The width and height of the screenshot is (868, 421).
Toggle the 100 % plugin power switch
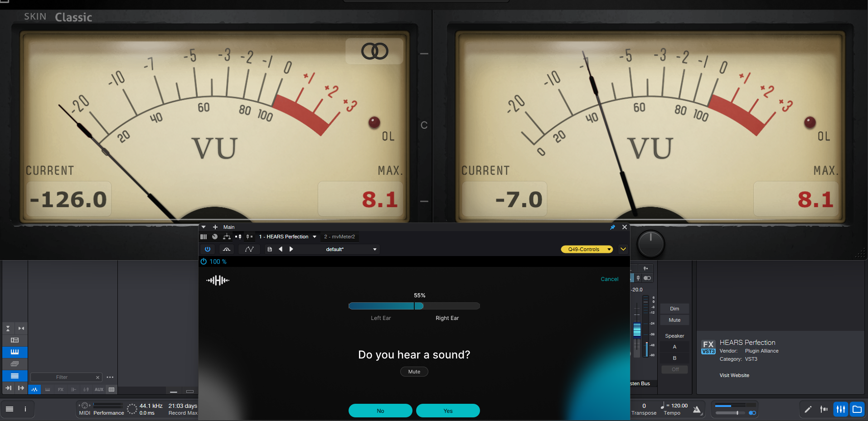204,261
